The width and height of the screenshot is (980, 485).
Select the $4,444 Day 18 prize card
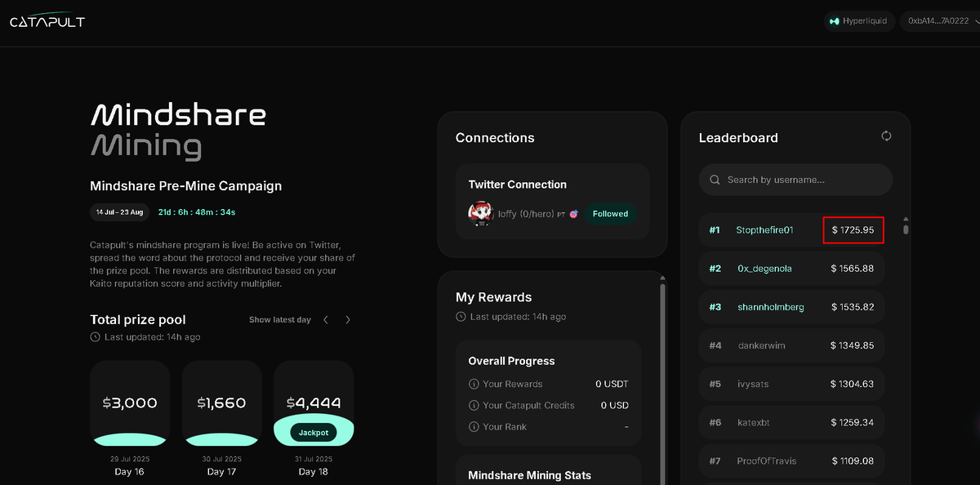[x=314, y=403]
